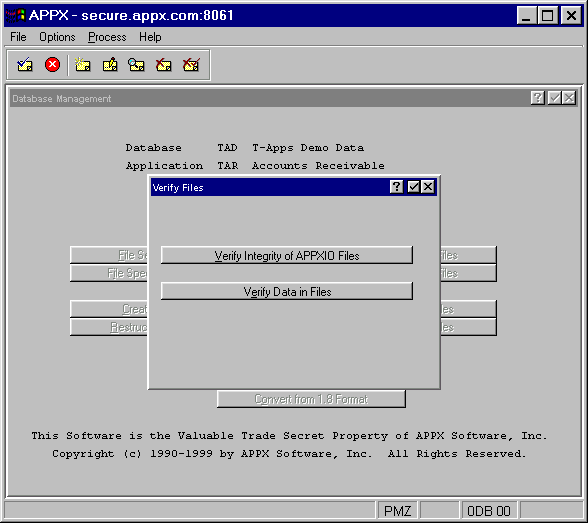Click Verify Data in Files button
588x523 pixels.
pyautogui.click(x=287, y=291)
